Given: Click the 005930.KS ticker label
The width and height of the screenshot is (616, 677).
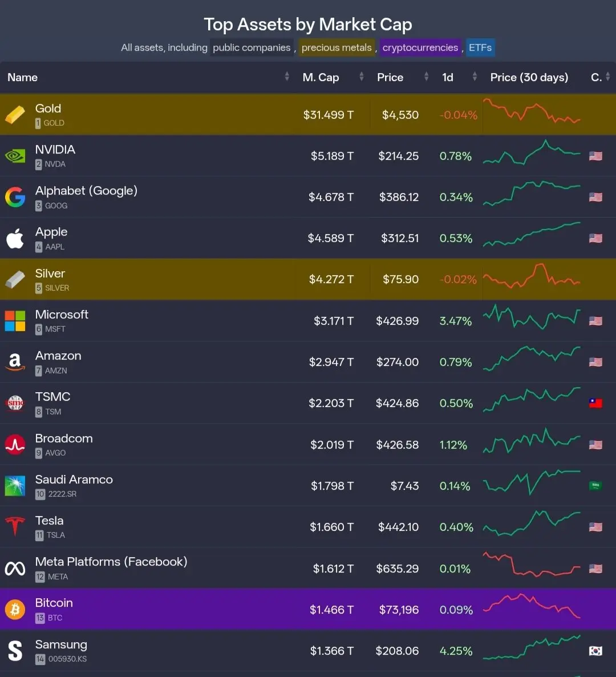Looking at the screenshot, I should point(67,659).
